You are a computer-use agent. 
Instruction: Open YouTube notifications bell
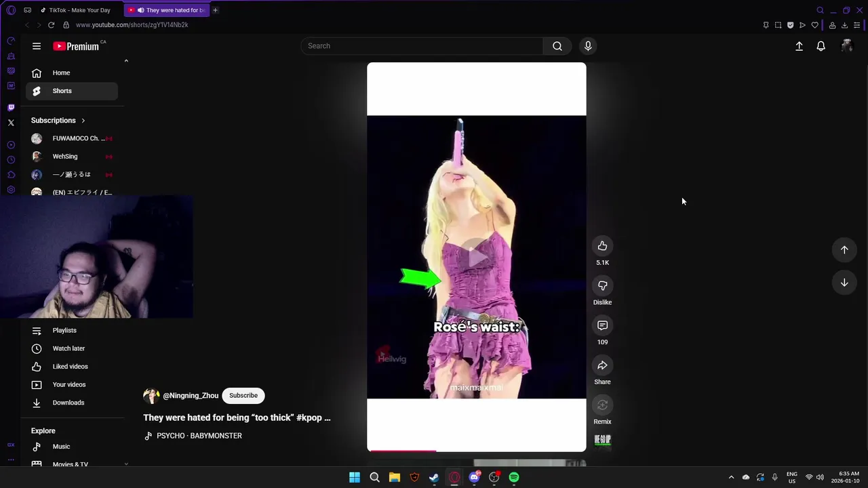click(x=821, y=46)
